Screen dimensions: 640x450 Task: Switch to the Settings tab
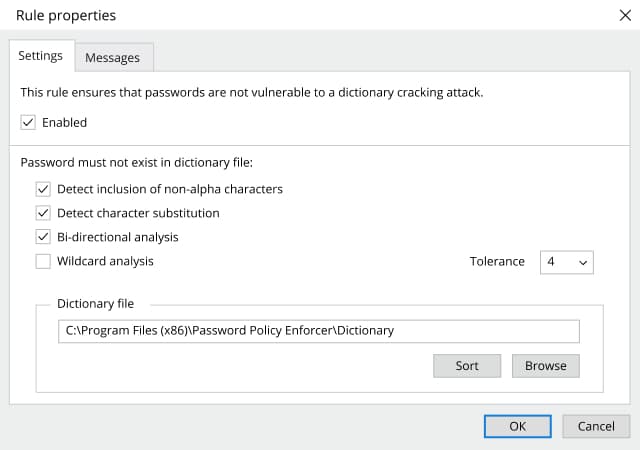41,56
